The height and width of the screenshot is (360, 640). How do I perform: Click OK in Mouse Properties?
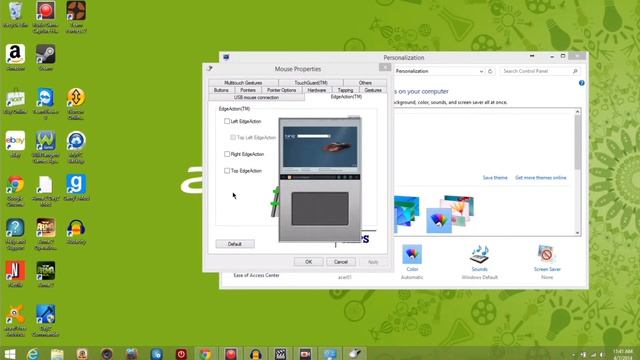(309, 262)
